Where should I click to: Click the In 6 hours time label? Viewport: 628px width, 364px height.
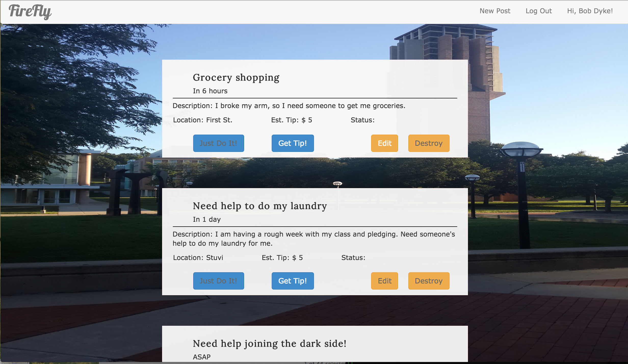point(210,91)
